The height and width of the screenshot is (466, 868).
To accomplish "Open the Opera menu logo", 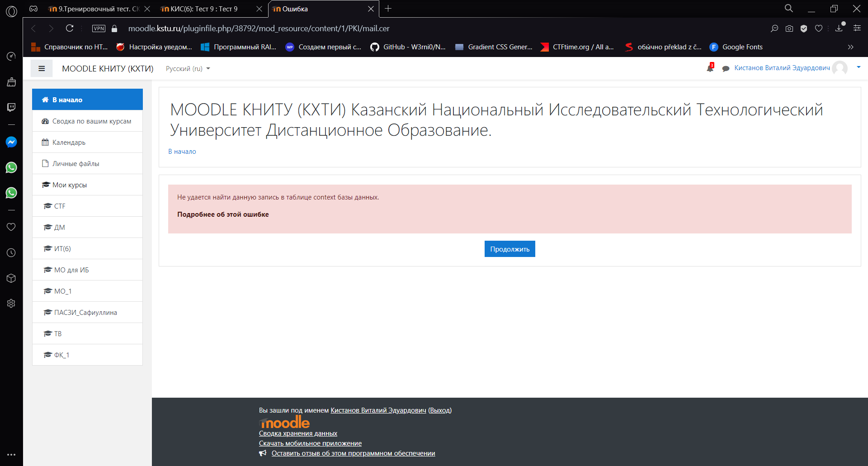I will click(x=11, y=11).
